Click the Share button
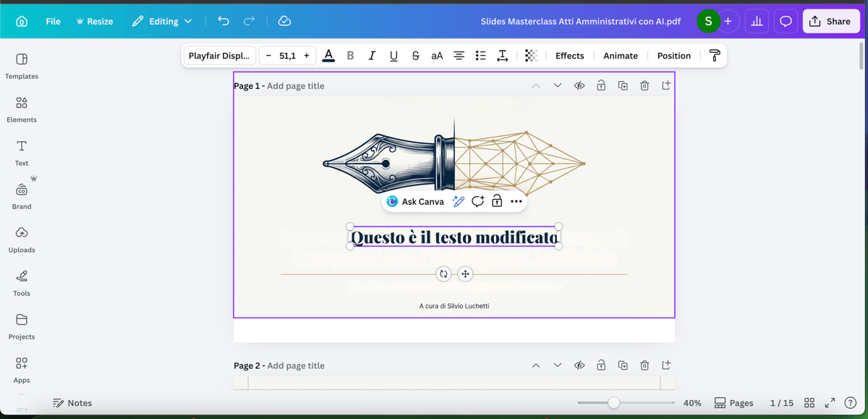 tap(830, 21)
